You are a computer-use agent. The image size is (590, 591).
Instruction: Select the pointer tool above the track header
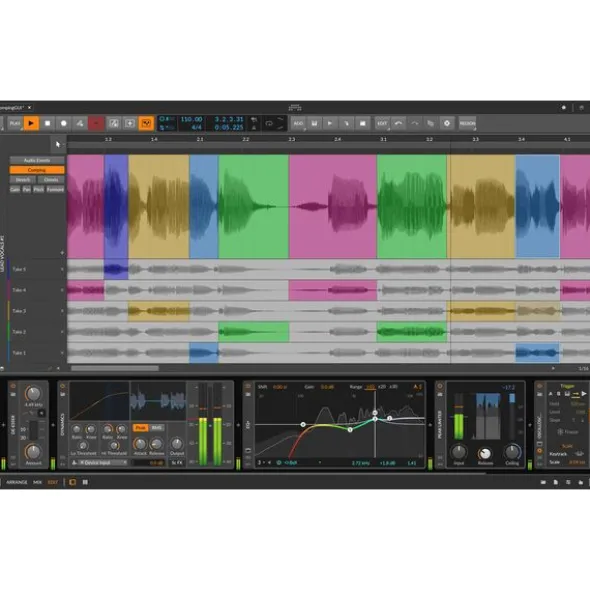click(x=58, y=144)
